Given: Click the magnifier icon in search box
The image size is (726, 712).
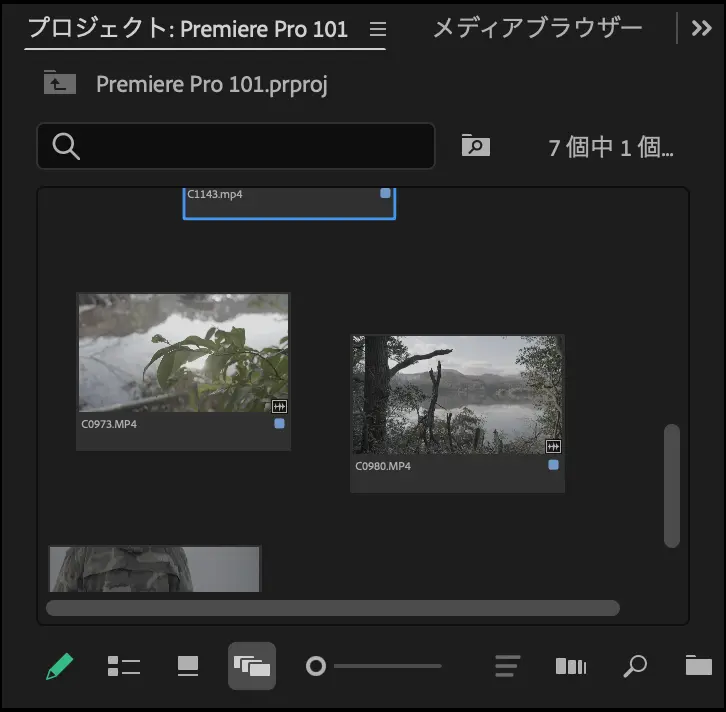Looking at the screenshot, I should click(66, 146).
